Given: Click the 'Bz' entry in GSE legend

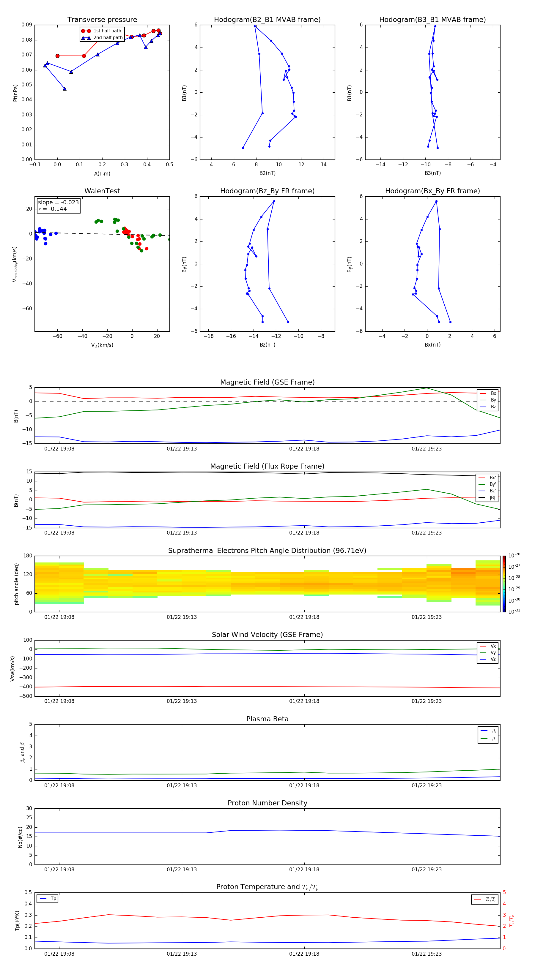Looking at the screenshot, I should pos(488,407).
